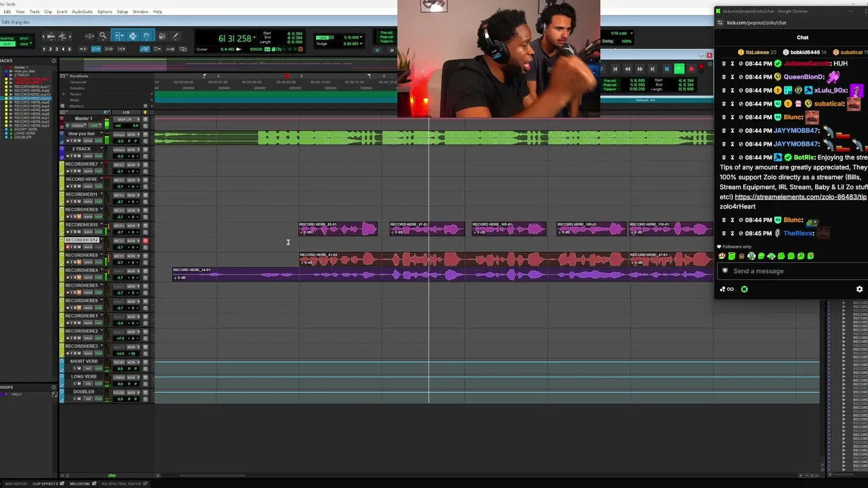Click the timeout hourglass beside TheRisva message

coord(732,233)
